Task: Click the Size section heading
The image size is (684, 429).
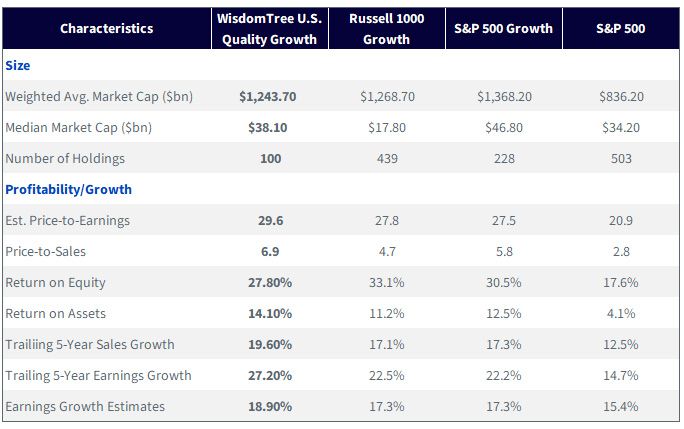Action: (18, 65)
